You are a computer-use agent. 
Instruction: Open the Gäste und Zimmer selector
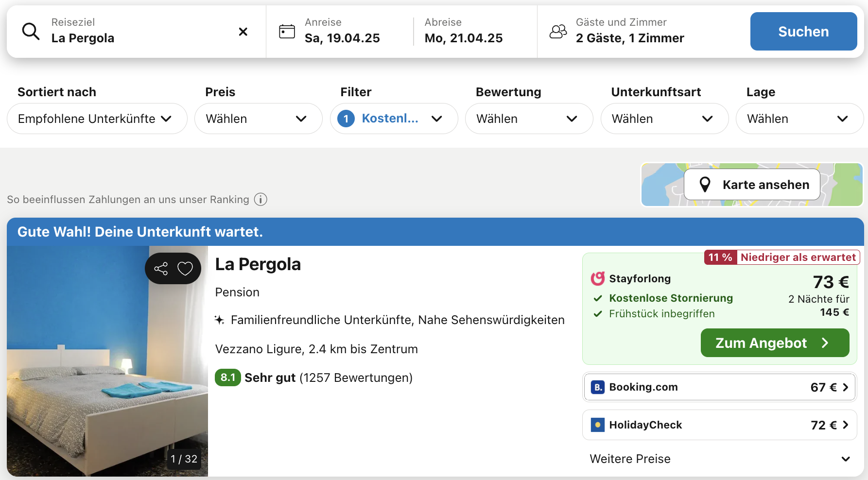pyautogui.click(x=630, y=32)
